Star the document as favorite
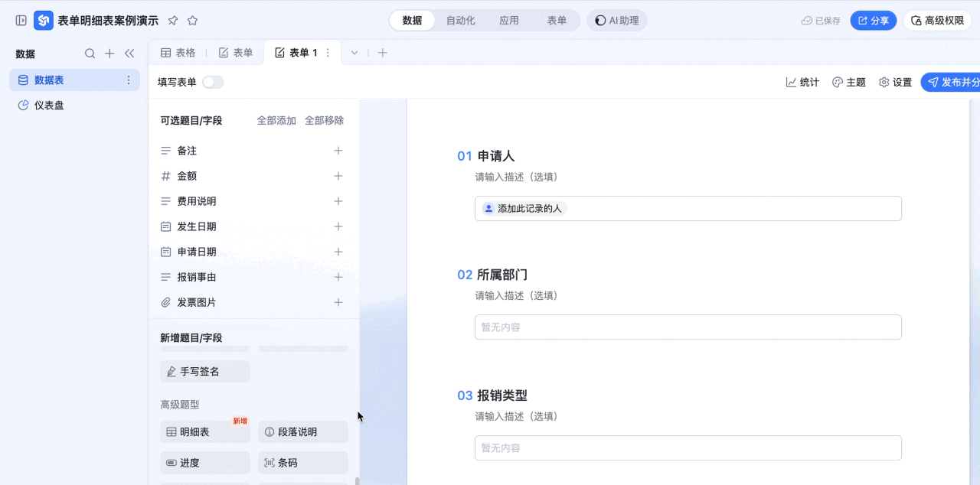The height and width of the screenshot is (485, 980). coord(193,21)
